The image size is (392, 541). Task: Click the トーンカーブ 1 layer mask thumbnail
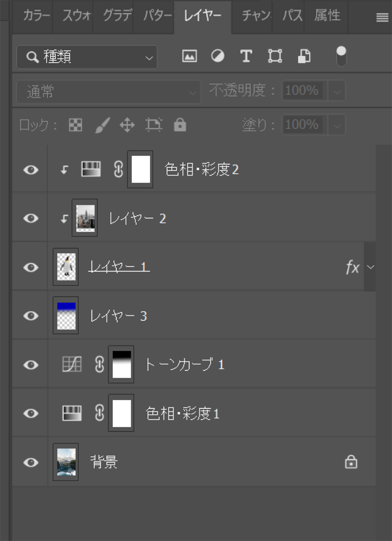pyautogui.click(x=122, y=364)
